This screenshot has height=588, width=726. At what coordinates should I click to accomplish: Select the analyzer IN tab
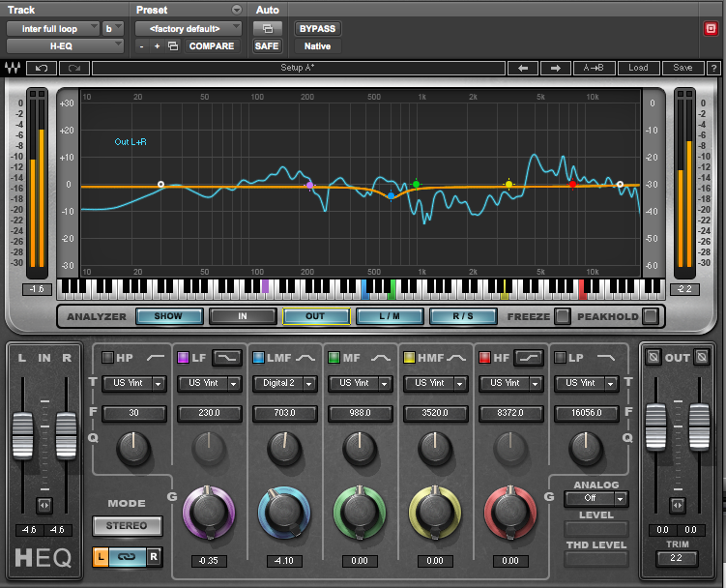click(x=243, y=316)
